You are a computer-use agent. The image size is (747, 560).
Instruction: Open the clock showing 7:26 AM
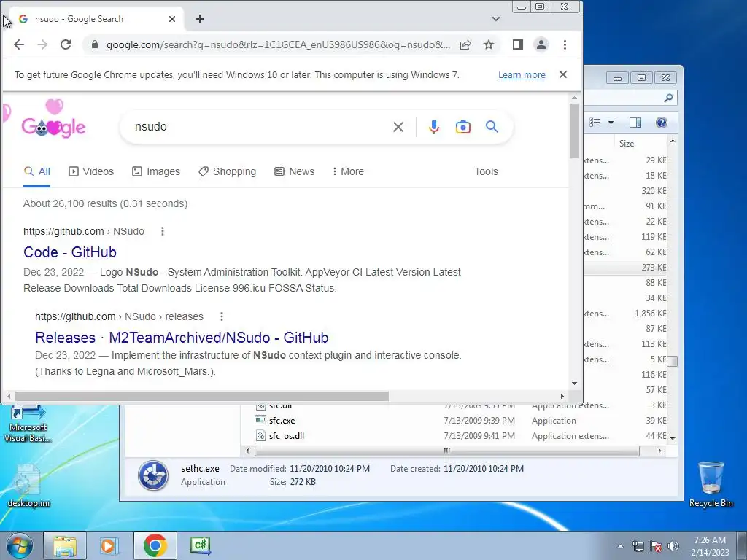click(x=710, y=546)
